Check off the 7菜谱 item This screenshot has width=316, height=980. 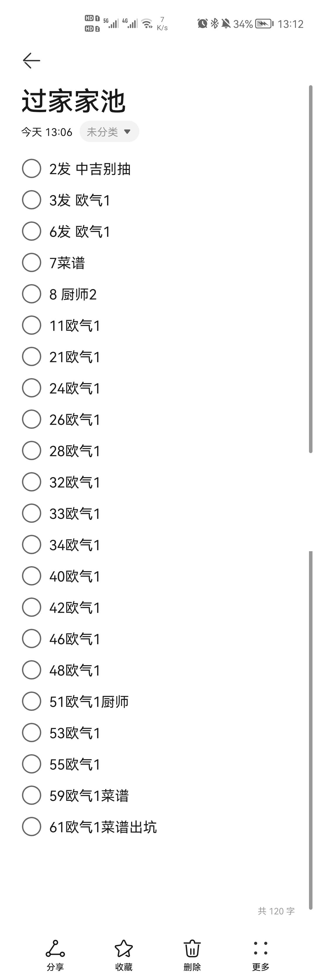click(32, 262)
